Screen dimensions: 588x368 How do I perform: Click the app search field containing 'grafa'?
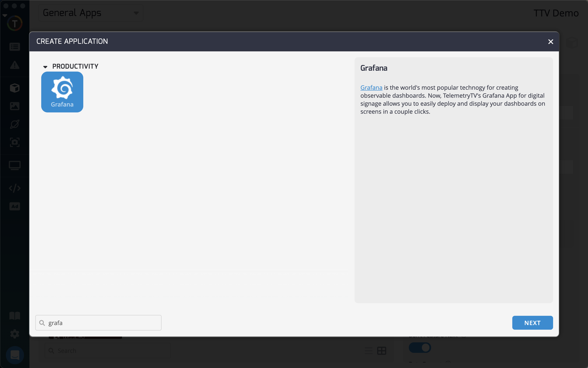102,323
